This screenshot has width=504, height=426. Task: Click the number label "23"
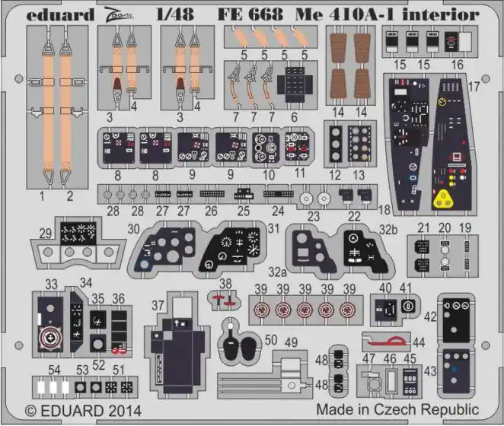[314, 217]
